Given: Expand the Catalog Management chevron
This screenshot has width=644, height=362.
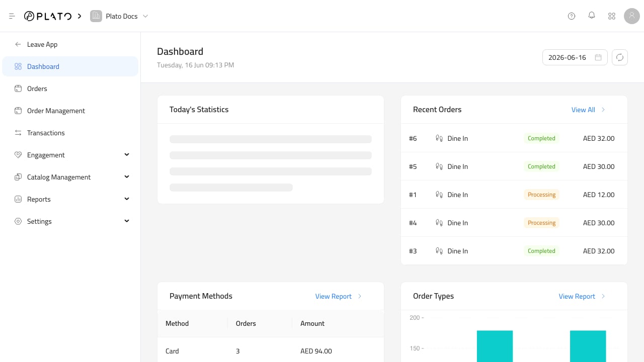Looking at the screenshot, I should 127,177.
